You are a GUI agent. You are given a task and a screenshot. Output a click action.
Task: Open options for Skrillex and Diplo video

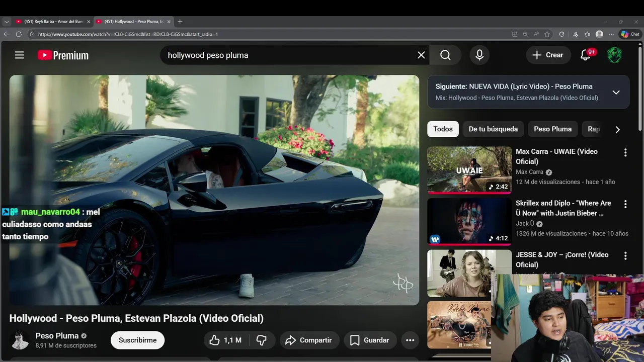tap(625, 204)
